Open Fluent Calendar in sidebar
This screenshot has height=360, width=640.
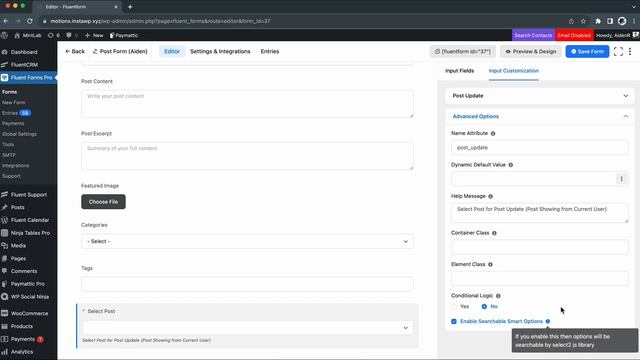30,220
